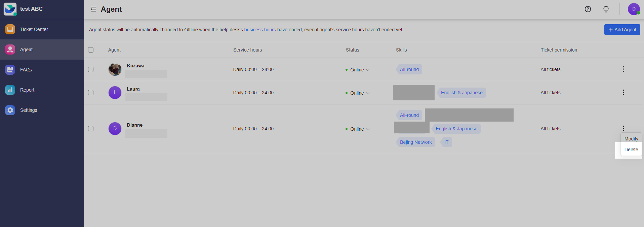Check the Dianne row checkbox

[x=91, y=129]
